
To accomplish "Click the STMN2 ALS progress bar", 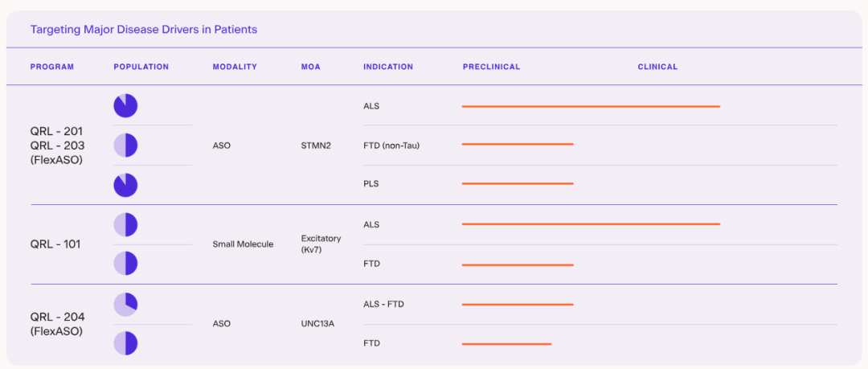I will (591, 106).
